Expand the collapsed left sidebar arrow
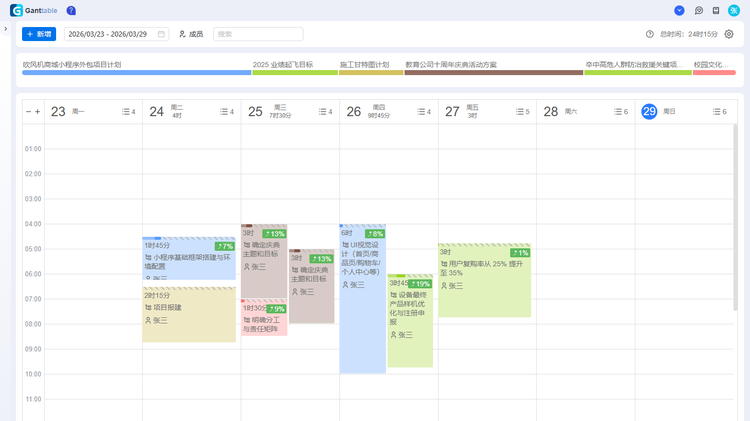 [5, 29]
